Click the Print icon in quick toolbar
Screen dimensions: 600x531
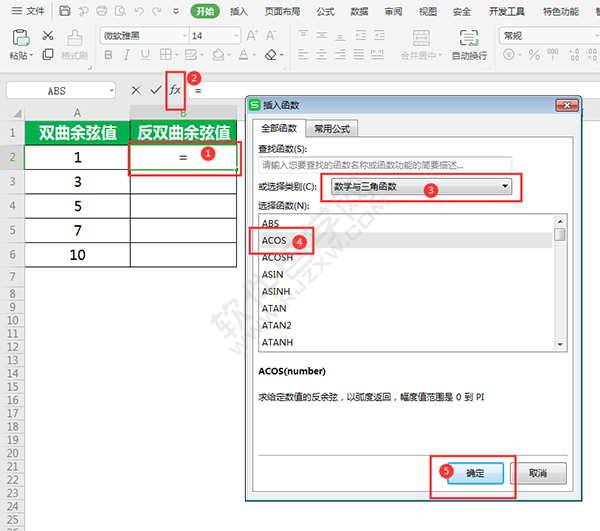click(101, 12)
